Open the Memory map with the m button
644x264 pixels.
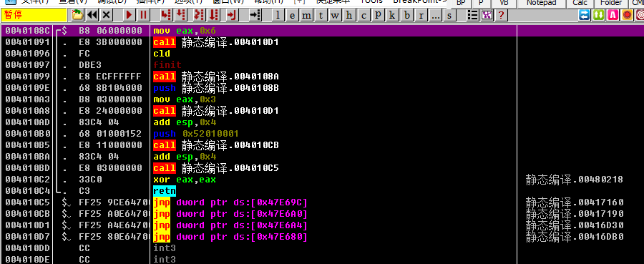click(307, 16)
